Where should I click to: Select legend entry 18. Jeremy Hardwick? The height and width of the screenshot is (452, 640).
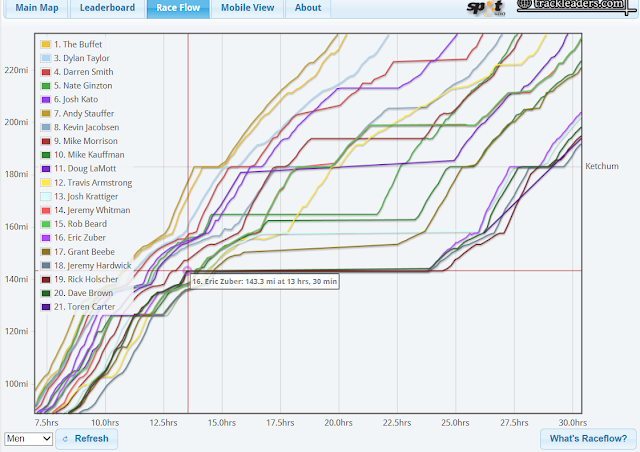tap(93, 265)
